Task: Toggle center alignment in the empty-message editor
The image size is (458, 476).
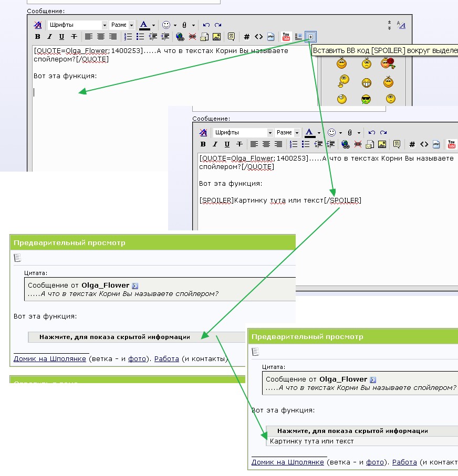Action: coord(101,37)
